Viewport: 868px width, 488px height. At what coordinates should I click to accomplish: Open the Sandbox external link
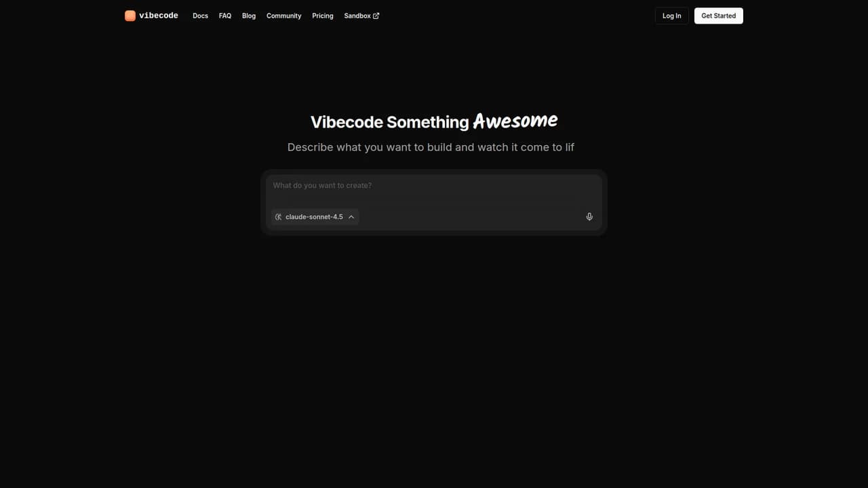(361, 16)
